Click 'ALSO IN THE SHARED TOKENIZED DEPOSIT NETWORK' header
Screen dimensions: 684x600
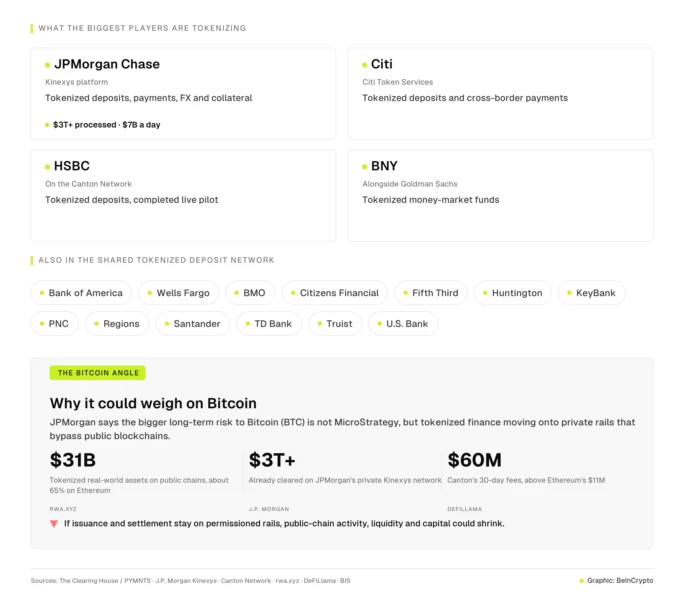(x=156, y=260)
